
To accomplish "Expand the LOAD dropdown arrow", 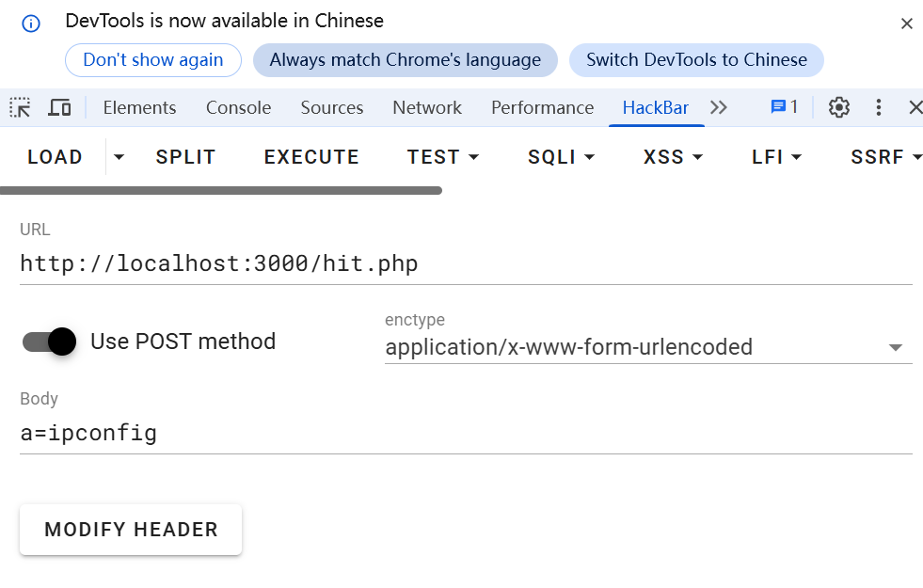I will [x=119, y=157].
